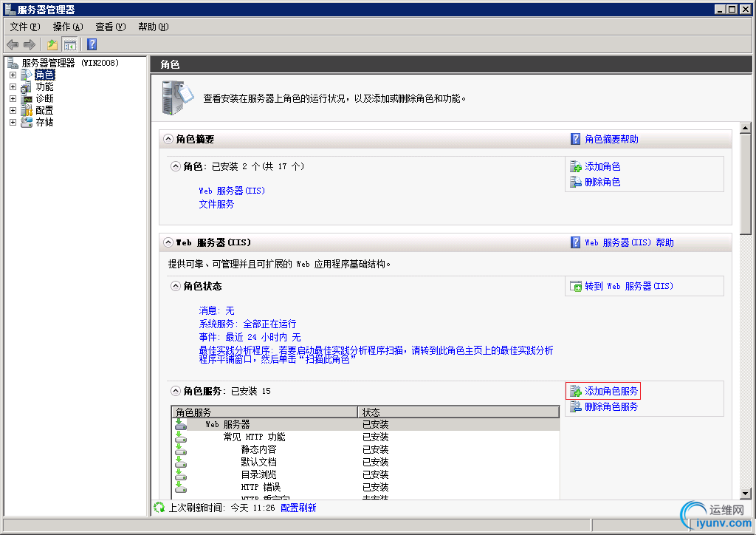756x535 pixels.
Task: Open the Web 服务器(IIS) role link
Action: pyautogui.click(x=232, y=191)
